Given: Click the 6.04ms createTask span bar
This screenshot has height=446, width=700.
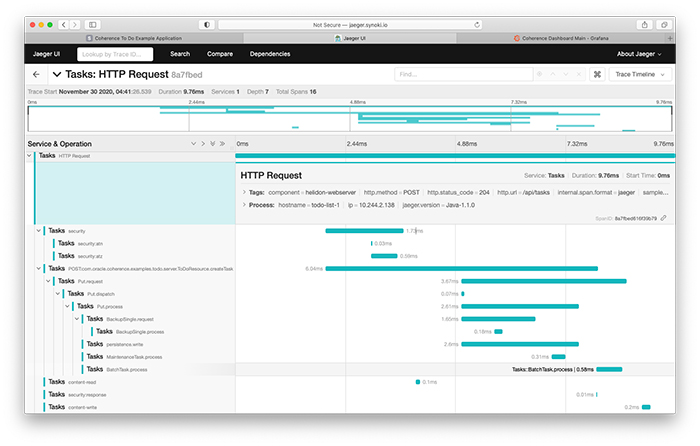Looking at the screenshot, I should click(x=462, y=269).
